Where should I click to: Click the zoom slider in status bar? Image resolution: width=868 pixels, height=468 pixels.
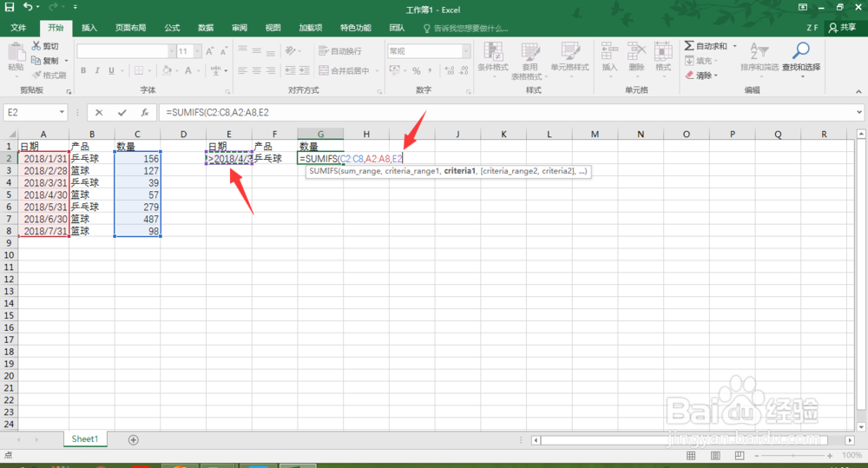[x=793, y=455]
